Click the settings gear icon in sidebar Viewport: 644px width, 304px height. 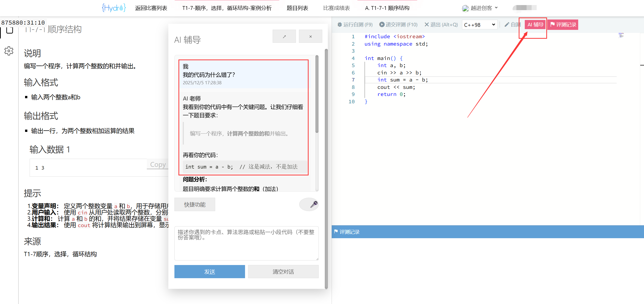point(9,51)
